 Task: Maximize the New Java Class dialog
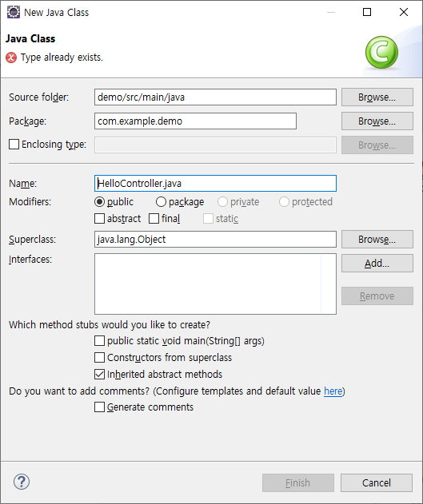[367, 12]
